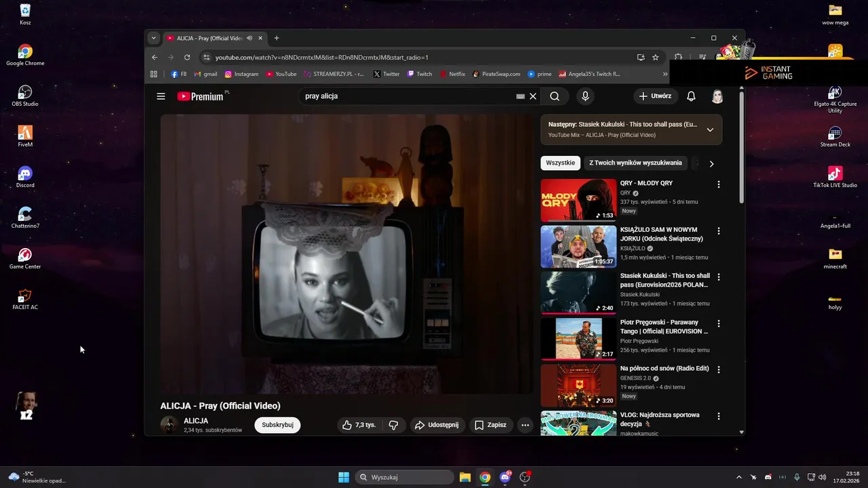The image size is (868, 488).
Task: Open the ALICJA channel avatar
Action: (x=169, y=425)
